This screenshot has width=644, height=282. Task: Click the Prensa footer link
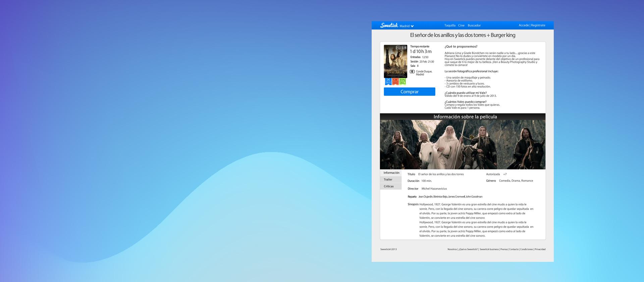click(504, 249)
